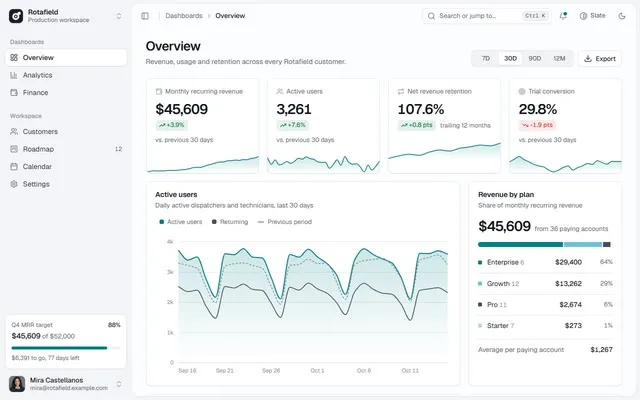Open Calendar in the sidebar

[x=66, y=167]
